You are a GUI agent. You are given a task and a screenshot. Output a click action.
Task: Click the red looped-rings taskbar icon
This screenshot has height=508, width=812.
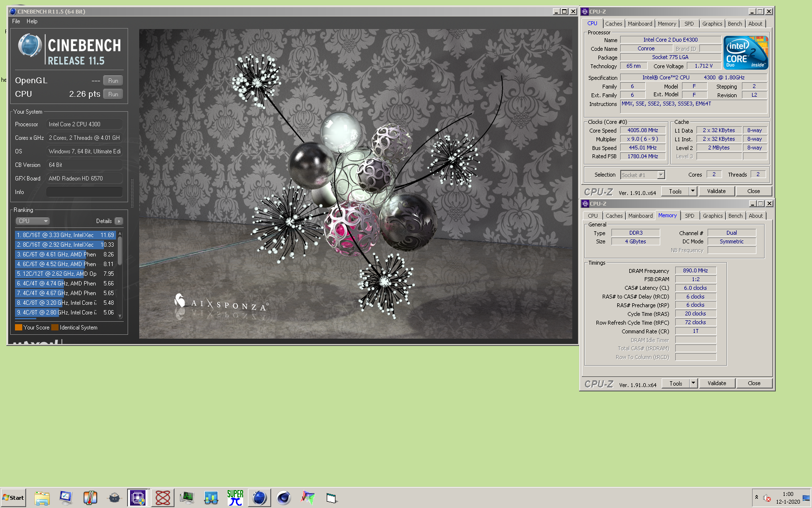(163, 497)
